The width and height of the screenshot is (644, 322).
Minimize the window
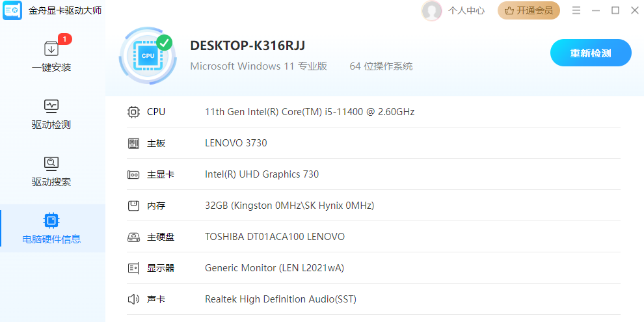[x=596, y=10]
